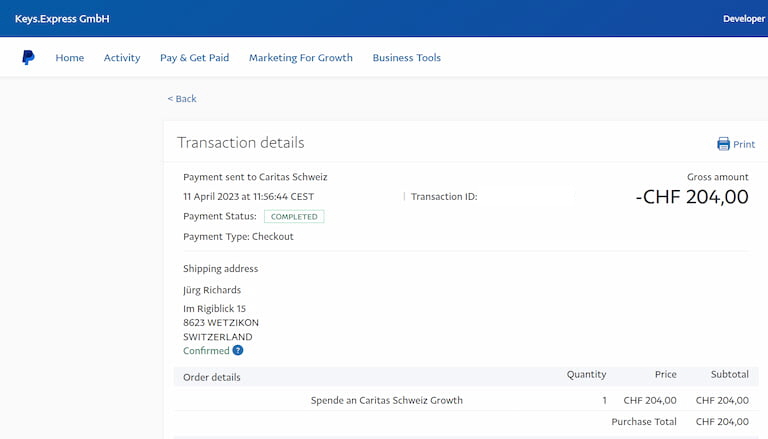Click the COMPLETED payment status badge
This screenshot has height=439, width=768.
[x=294, y=216]
